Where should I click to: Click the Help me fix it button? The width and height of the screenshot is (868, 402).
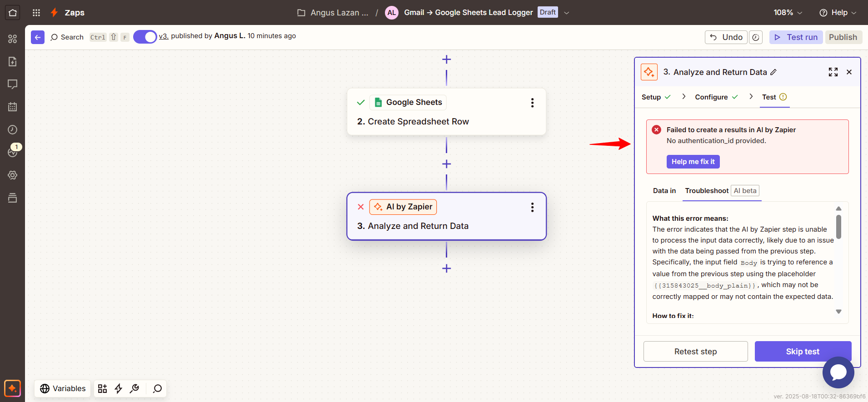pos(693,162)
